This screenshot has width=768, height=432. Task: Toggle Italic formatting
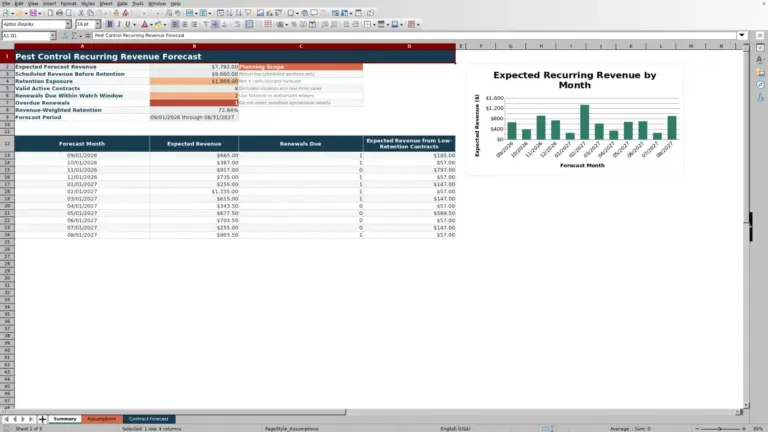[119, 24]
